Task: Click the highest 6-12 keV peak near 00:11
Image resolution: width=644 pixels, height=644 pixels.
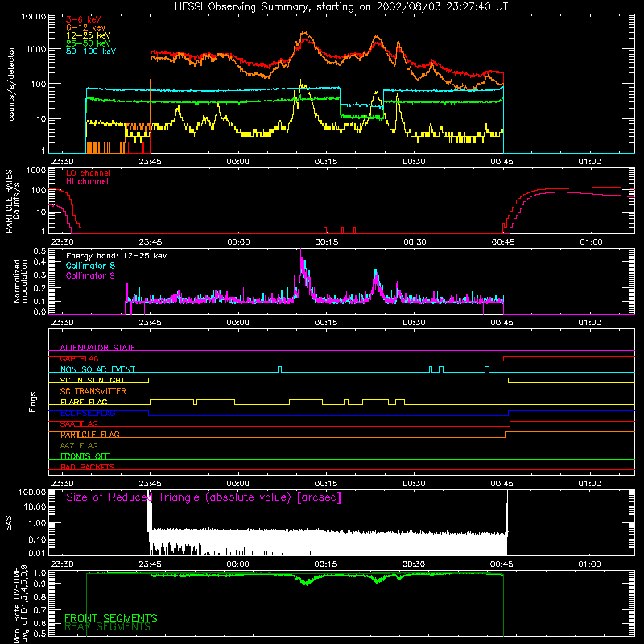Action: [x=304, y=33]
